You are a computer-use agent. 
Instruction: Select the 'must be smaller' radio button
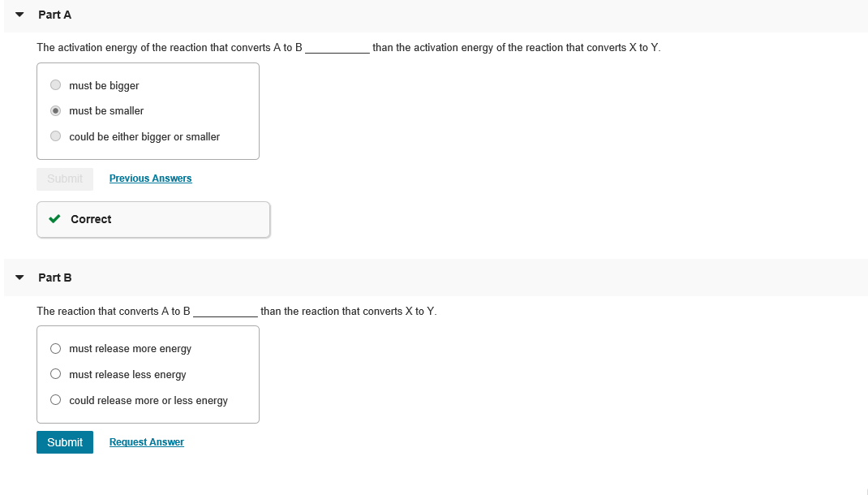pos(55,110)
